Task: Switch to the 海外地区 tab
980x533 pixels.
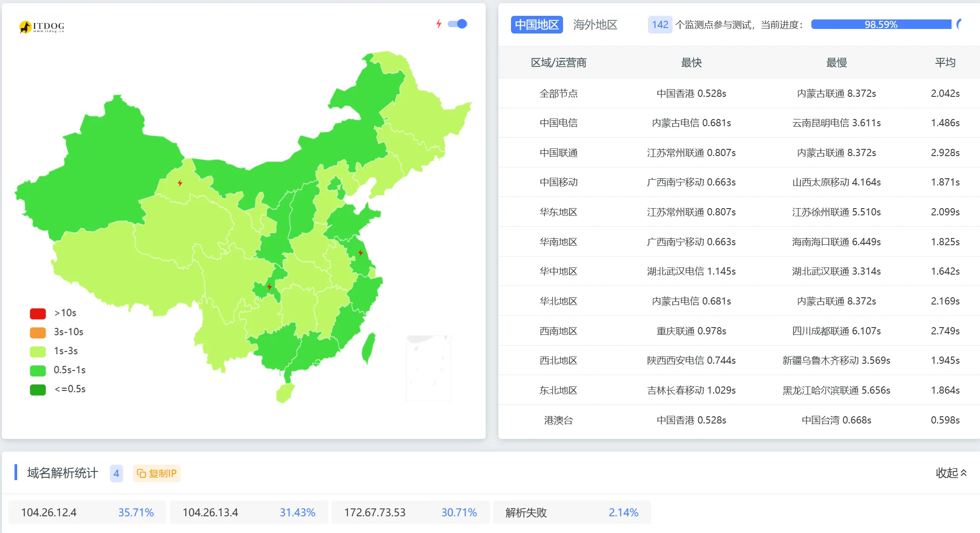Action: 595,24
